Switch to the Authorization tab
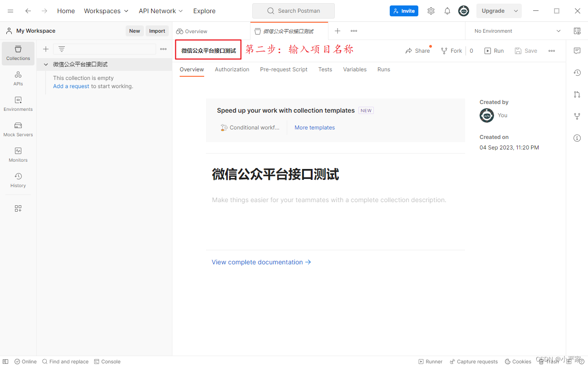This screenshot has height=367, width=588. click(x=232, y=69)
